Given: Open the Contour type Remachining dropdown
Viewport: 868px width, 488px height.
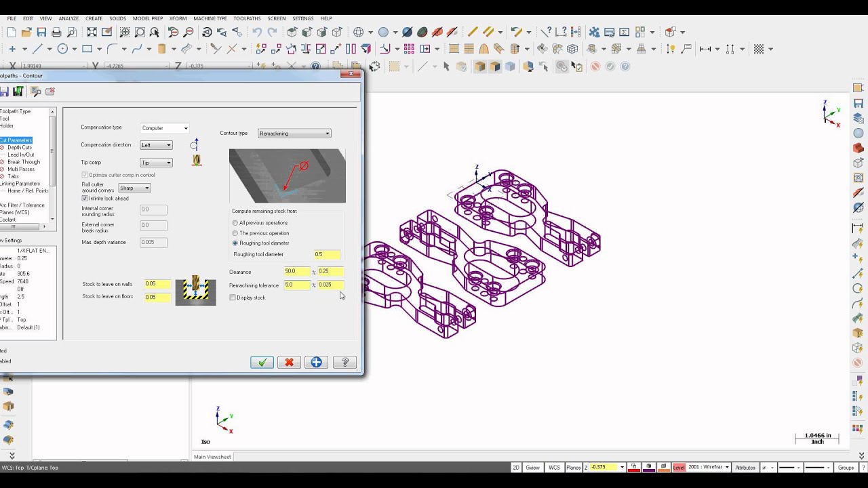Looking at the screenshot, I should [294, 134].
